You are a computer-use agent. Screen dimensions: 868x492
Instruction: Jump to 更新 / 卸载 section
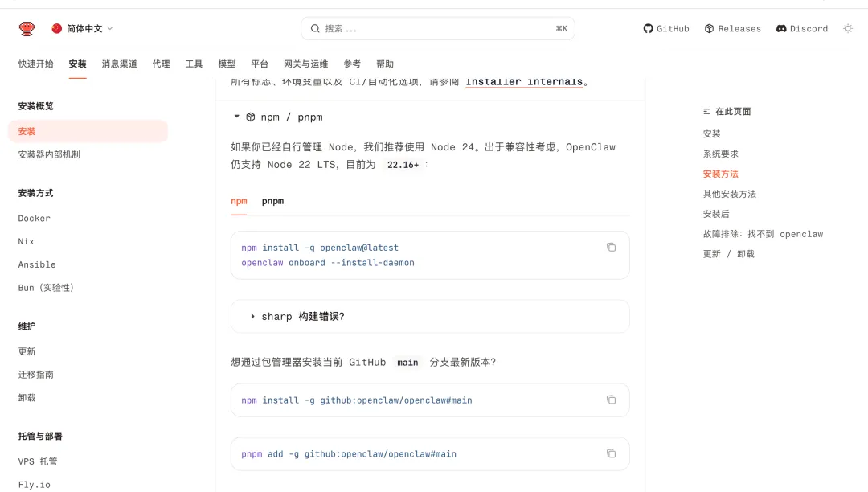click(729, 254)
